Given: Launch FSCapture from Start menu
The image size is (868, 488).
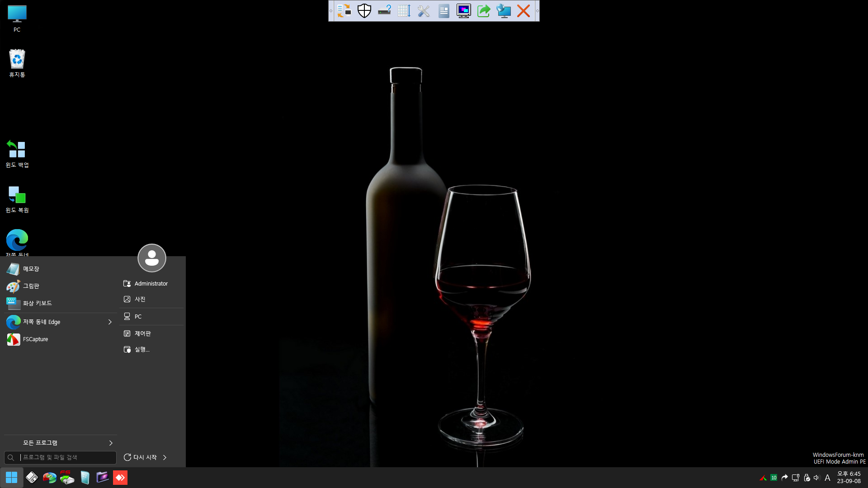Looking at the screenshot, I should coord(61,339).
